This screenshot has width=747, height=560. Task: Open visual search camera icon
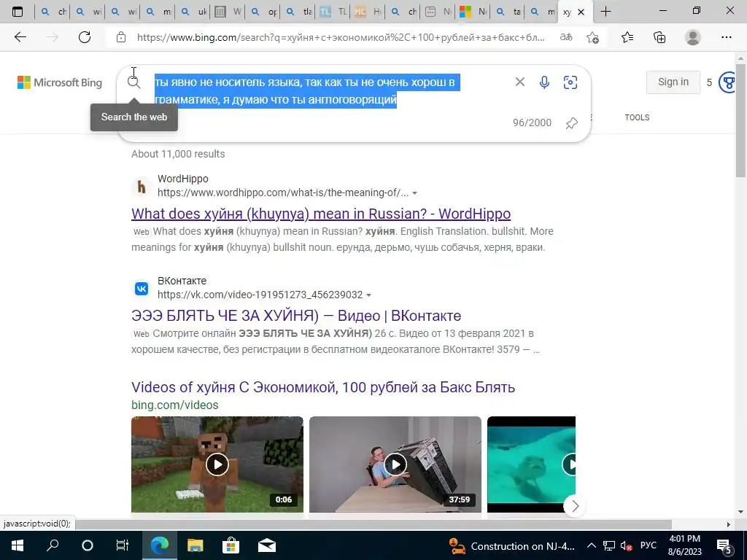[x=570, y=82]
